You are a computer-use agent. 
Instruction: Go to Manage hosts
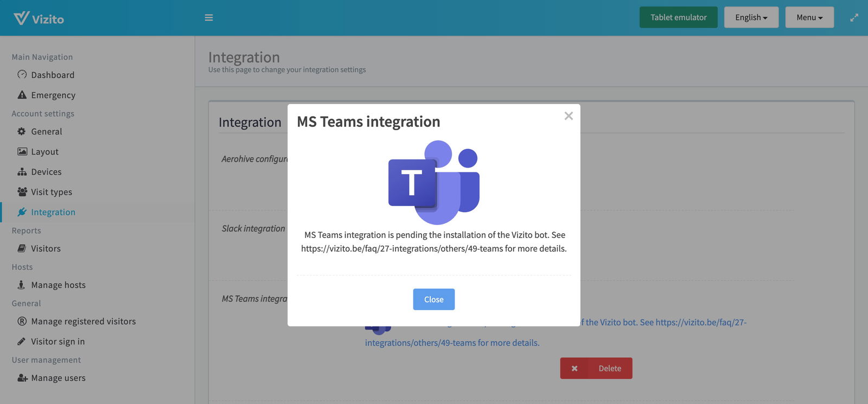58,285
